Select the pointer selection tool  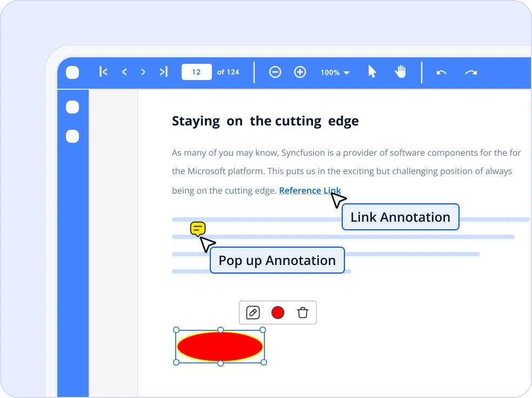372,72
